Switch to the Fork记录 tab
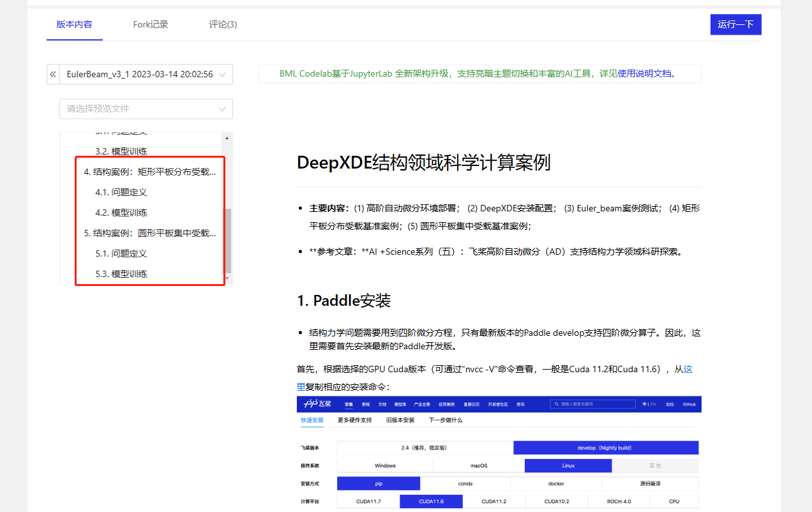 [x=150, y=24]
